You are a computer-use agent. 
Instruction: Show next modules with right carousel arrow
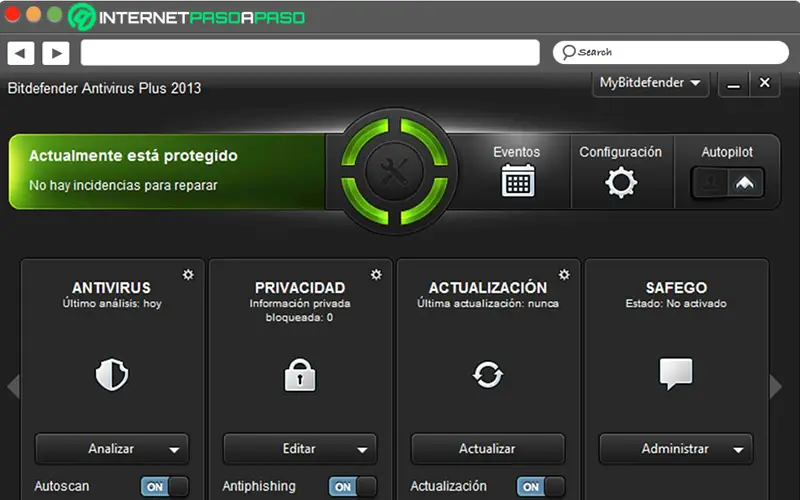click(x=776, y=386)
